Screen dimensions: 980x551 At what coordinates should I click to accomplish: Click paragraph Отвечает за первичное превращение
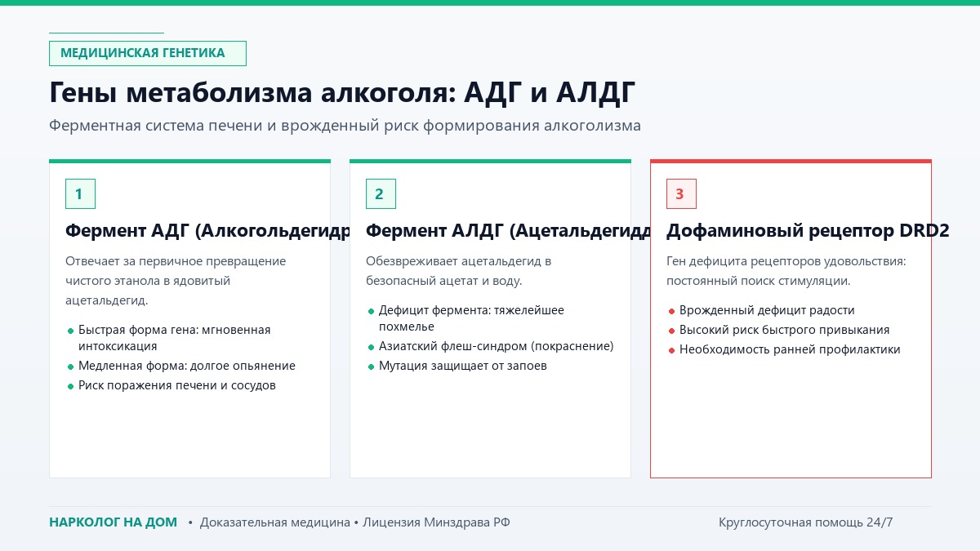[x=176, y=281]
